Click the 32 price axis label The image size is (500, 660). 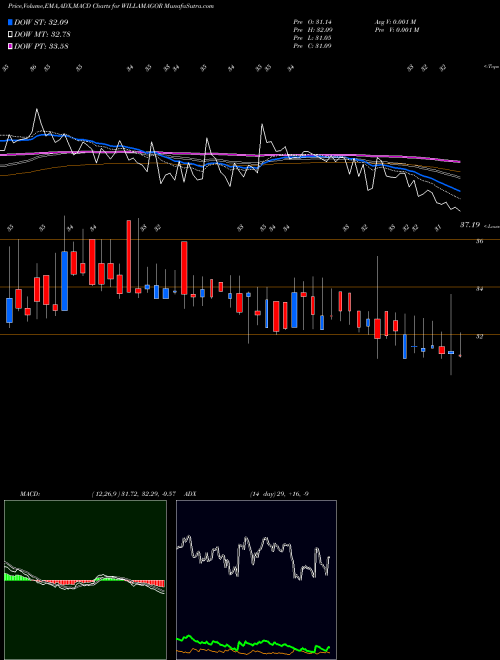point(480,336)
